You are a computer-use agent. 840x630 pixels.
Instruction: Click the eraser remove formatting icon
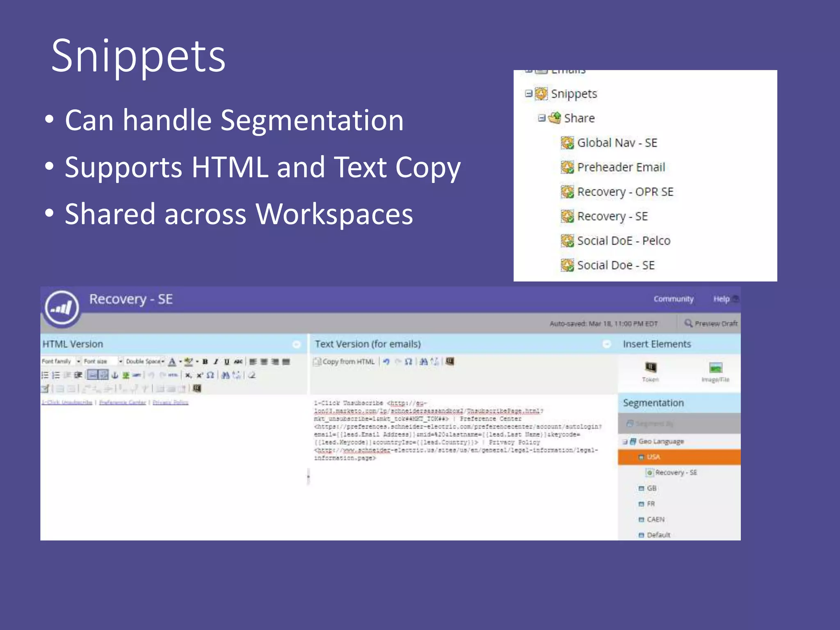coord(252,375)
